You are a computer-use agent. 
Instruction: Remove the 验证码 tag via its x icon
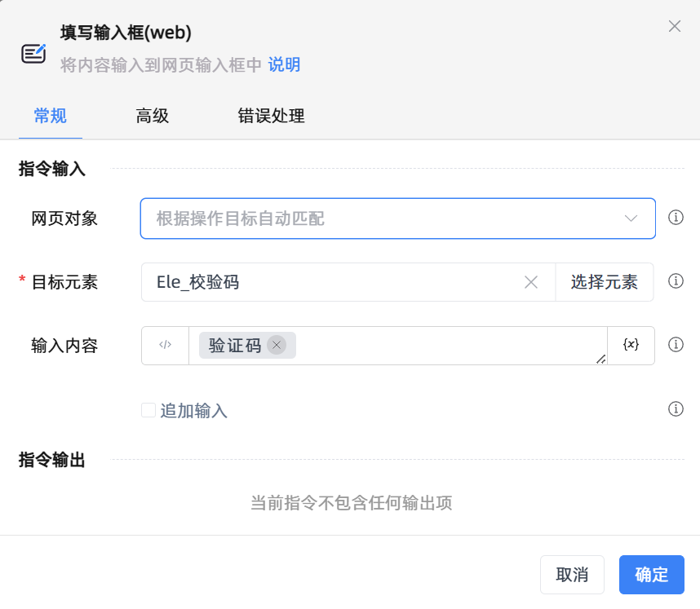[277, 345]
